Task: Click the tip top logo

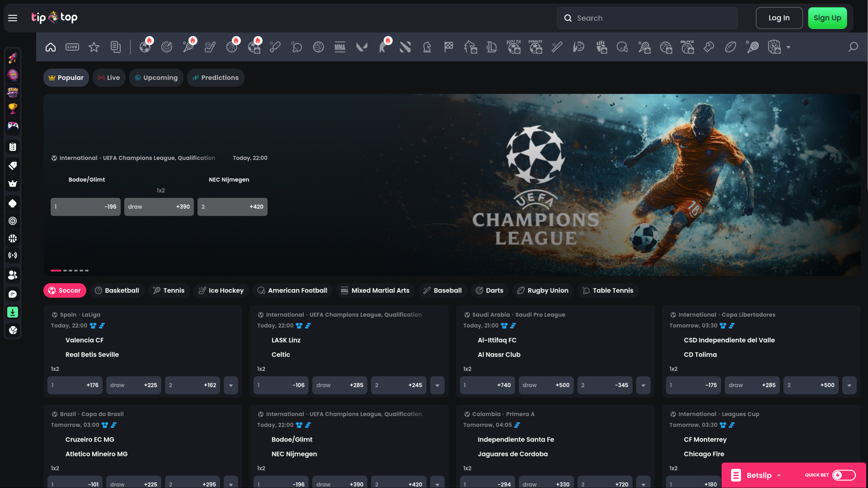Action: pyautogui.click(x=54, y=18)
